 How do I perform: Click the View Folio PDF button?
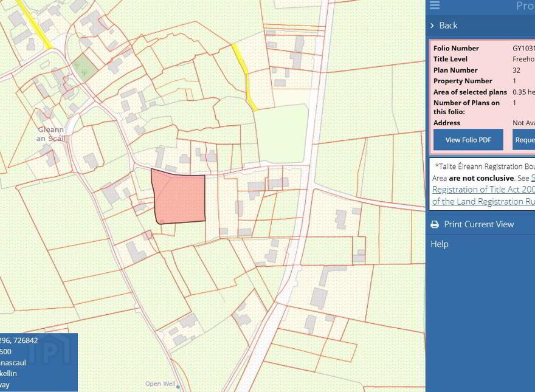(x=468, y=140)
